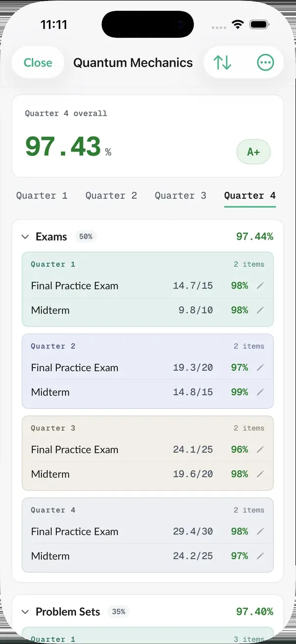This screenshot has height=644, width=296.
Task: Edit Quarter 2 Midterm pencil icon
Action: (260, 392)
